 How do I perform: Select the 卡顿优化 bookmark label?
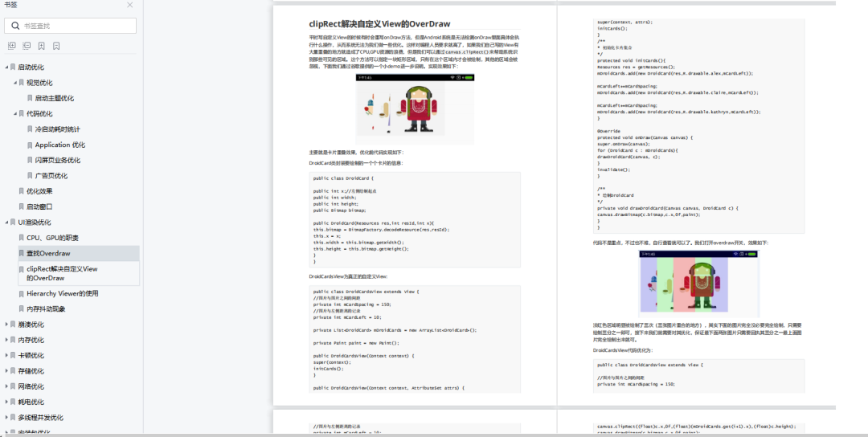[31, 355]
